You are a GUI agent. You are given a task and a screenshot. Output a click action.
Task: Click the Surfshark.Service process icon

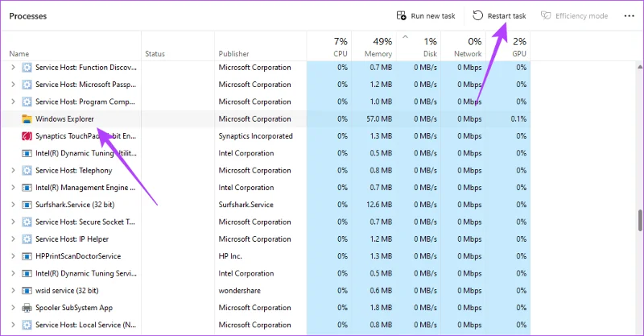coord(27,205)
